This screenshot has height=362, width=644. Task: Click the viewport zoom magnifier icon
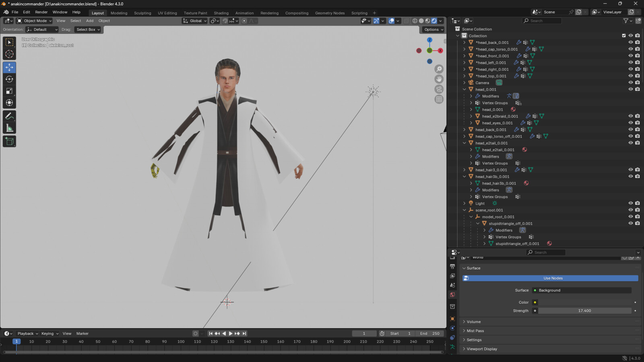coord(439,69)
